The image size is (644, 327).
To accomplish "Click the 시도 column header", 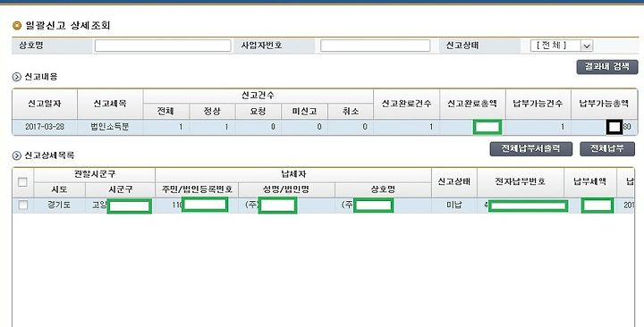I will pyautogui.click(x=59, y=189).
